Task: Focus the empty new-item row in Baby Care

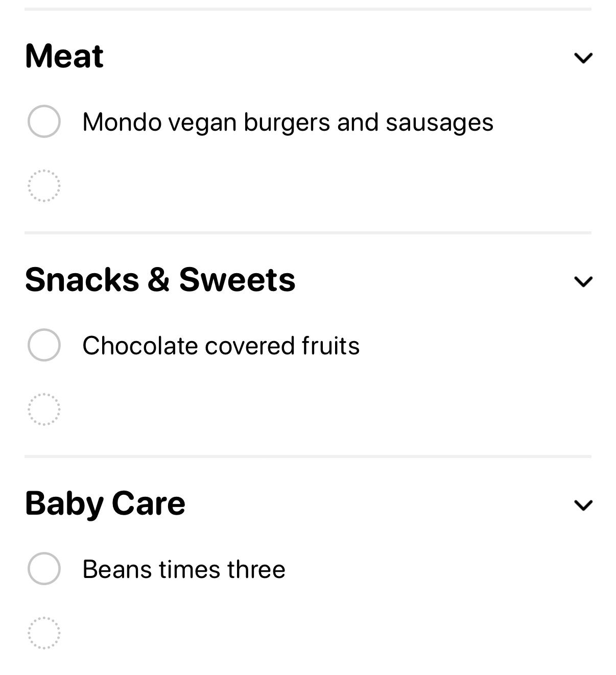Action: click(308, 633)
